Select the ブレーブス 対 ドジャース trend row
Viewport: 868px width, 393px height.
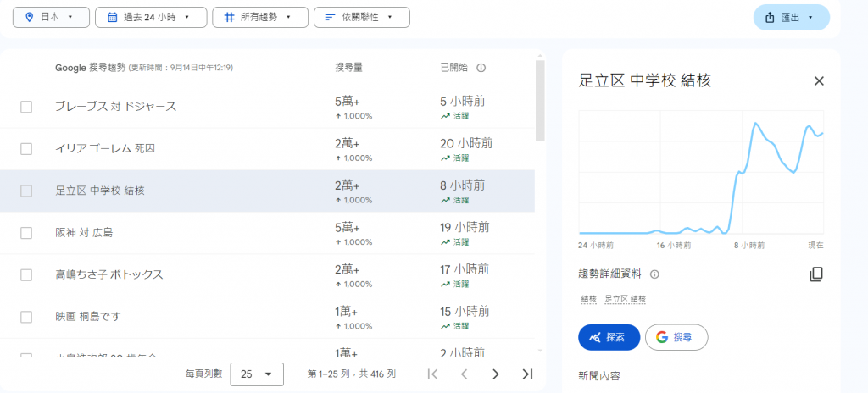coord(267,107)
